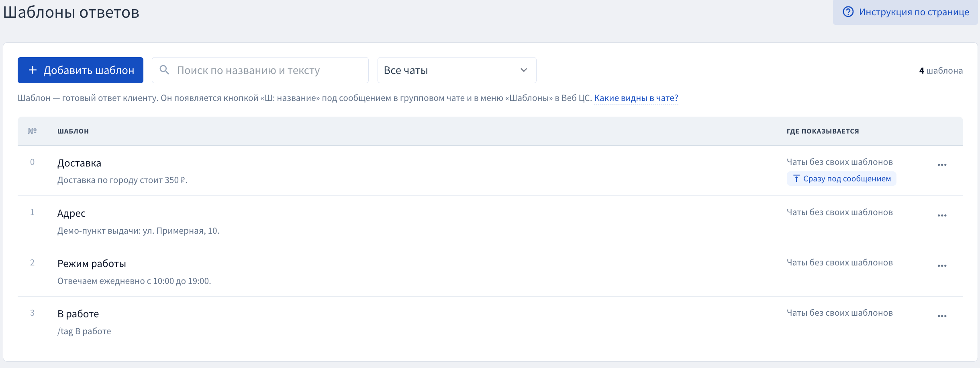Click Чаты без своих шаблонов in Доставка row

click(x=839, y=162)
